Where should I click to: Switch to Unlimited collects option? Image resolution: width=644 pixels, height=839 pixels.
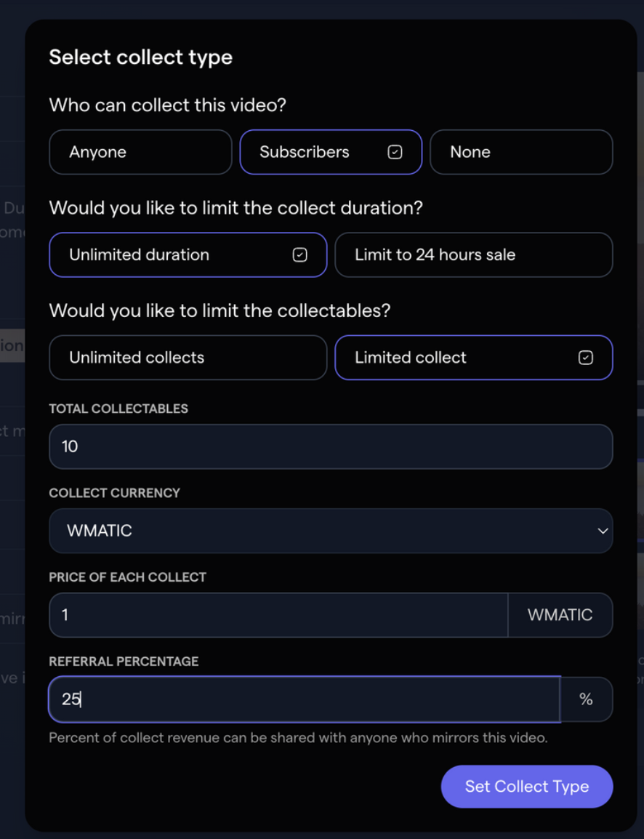pos(188,357)
